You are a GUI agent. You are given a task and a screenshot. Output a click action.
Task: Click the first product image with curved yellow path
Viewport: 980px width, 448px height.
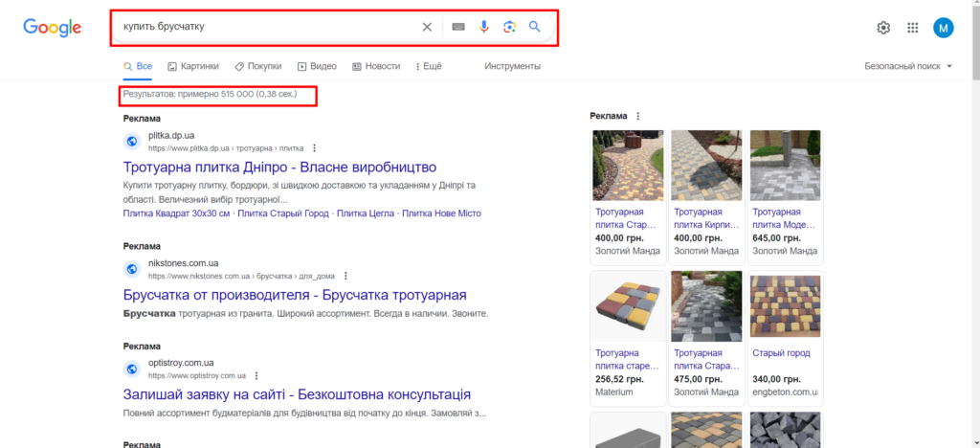628,166
